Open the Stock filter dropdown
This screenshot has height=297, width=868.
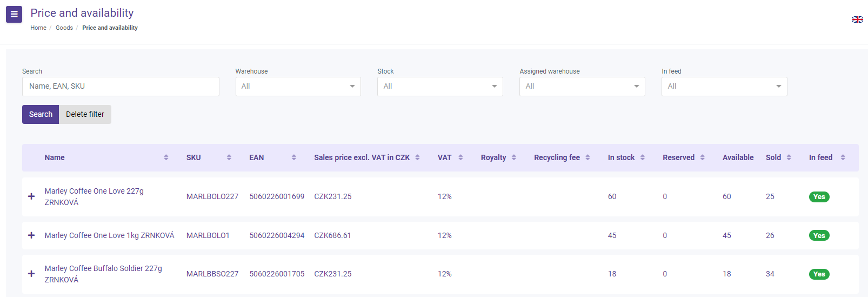[x=440, y=87]
